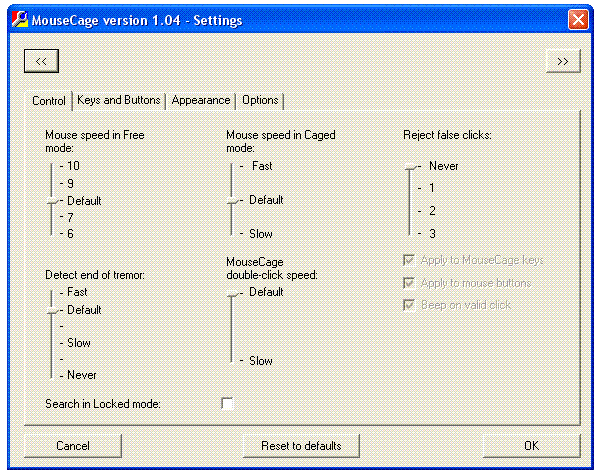Set Free mode mouse speed to 10
Image resolution: width=600 pixels, height=476 pixels.
click(73, 166)
